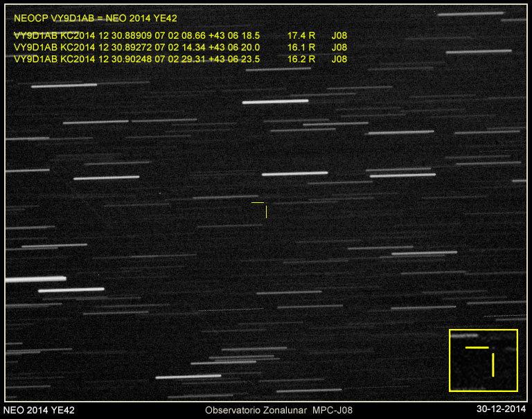Viewport: 532px width, 419px height.
Task: Click the J08 code on the 16.2 R line
Action: [339, 60]
